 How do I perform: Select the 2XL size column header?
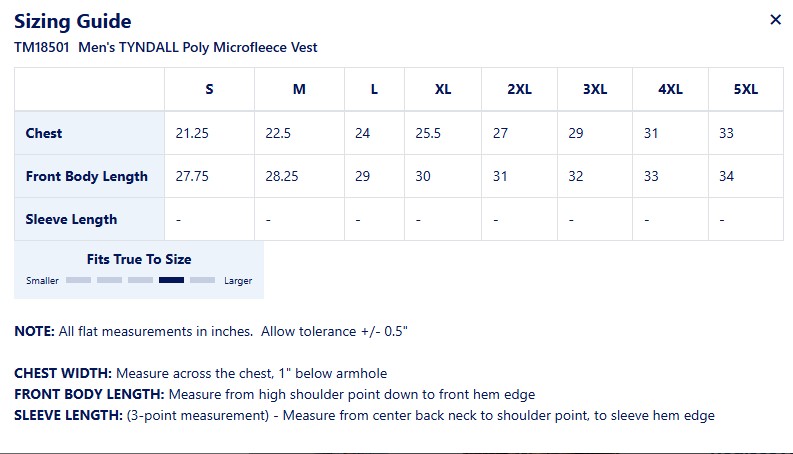519,89
